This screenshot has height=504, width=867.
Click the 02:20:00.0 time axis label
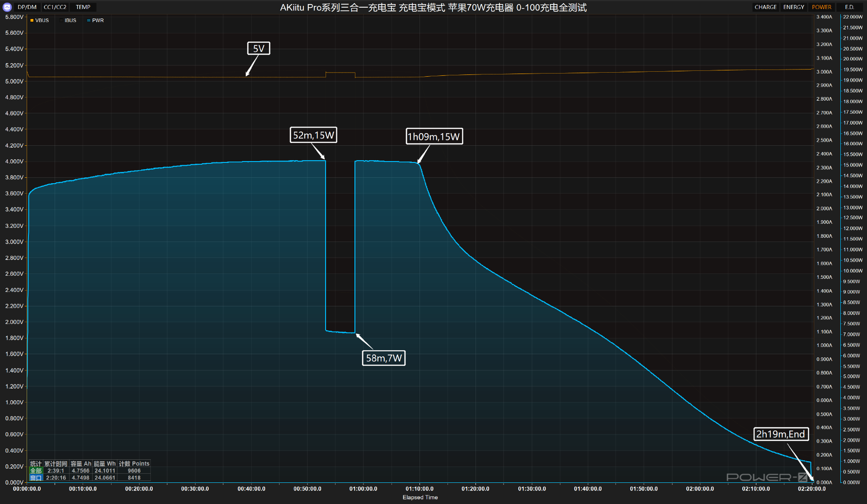(811, 489)
